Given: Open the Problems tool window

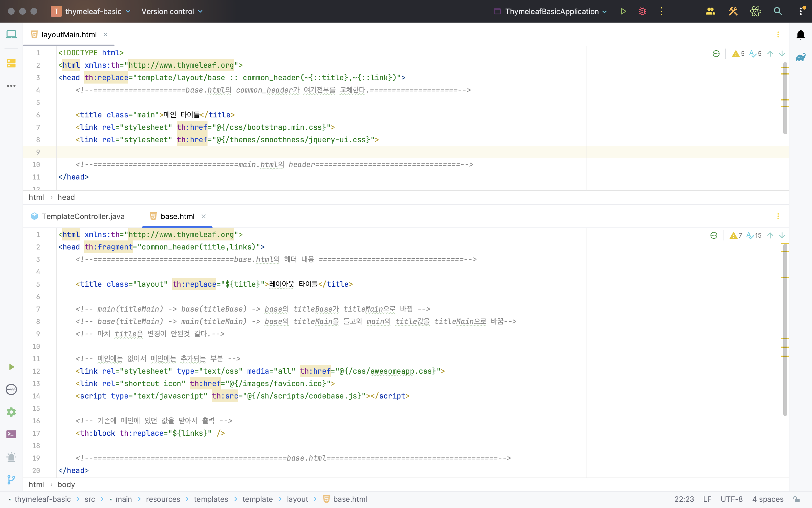Looking at the screenshot, I should coord(11,457).
